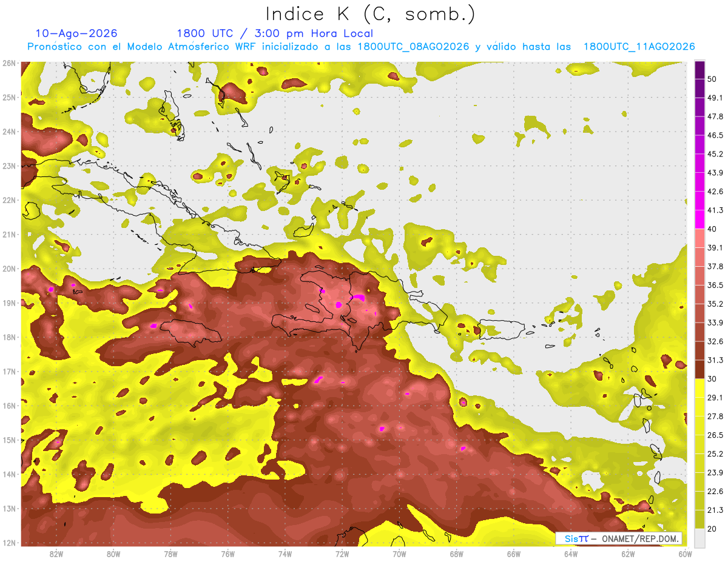The image size is (728, 562).
Task: Pick the gray legend band below 20
Action: pyautogui.click(x=699, y=538)
